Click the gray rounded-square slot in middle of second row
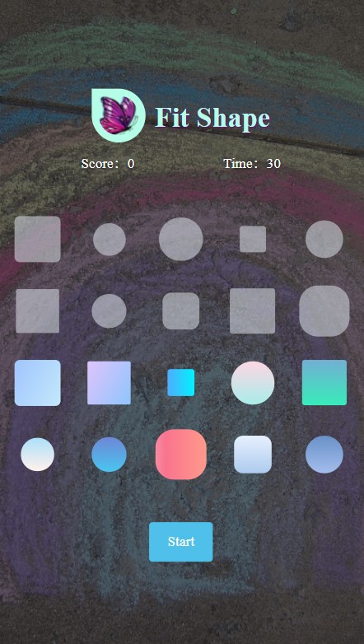Viewport: 364px width, 644px height. tap(181, 311)
